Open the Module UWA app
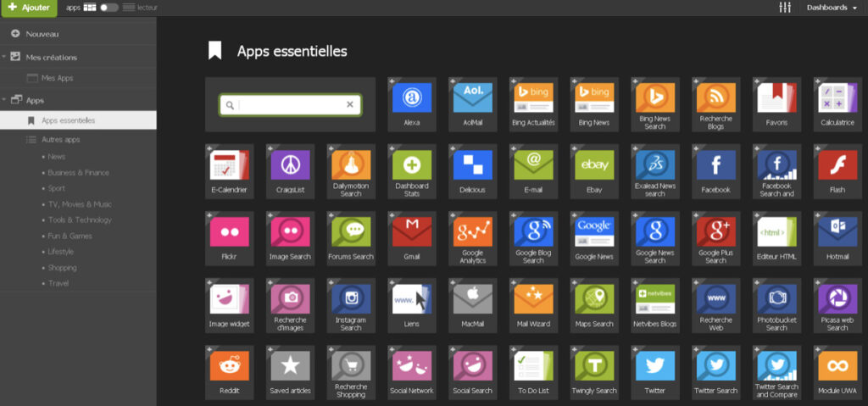This screenshot has width=868, height=406. [837, 372]
